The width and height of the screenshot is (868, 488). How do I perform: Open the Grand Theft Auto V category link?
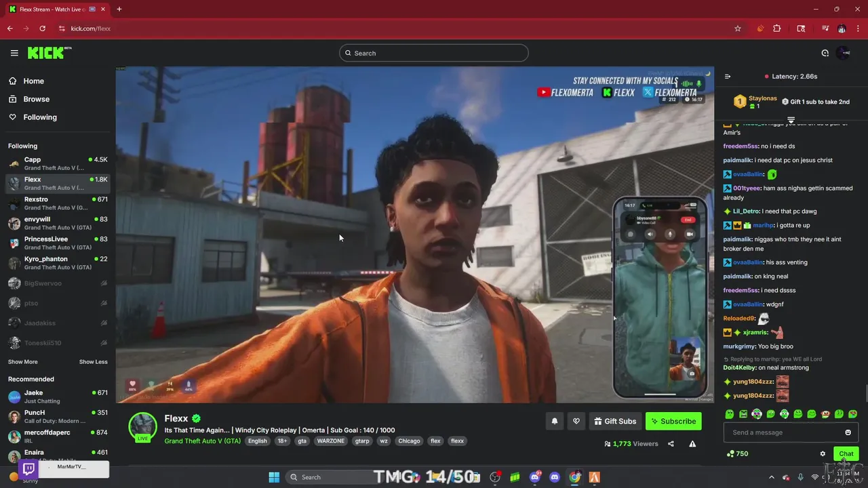pyautogui.click(x=202, y=441)
